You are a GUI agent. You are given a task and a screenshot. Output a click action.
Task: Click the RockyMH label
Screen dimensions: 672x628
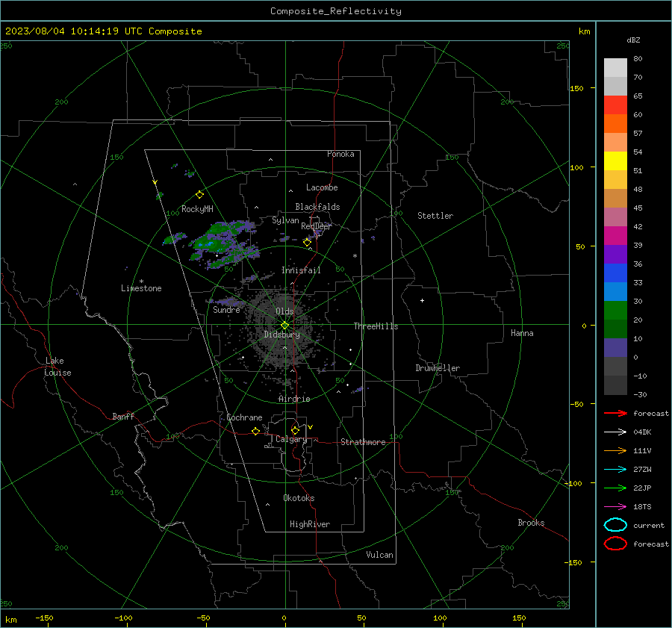coord(197,209)
